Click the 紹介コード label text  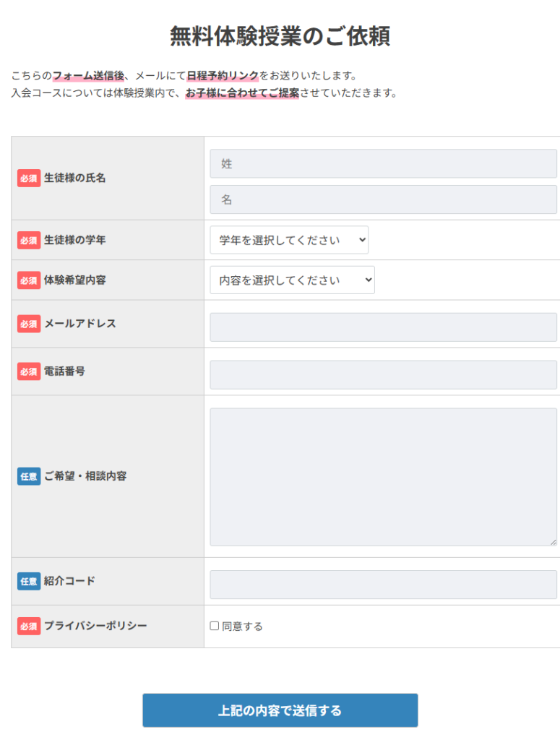[69, 580]
